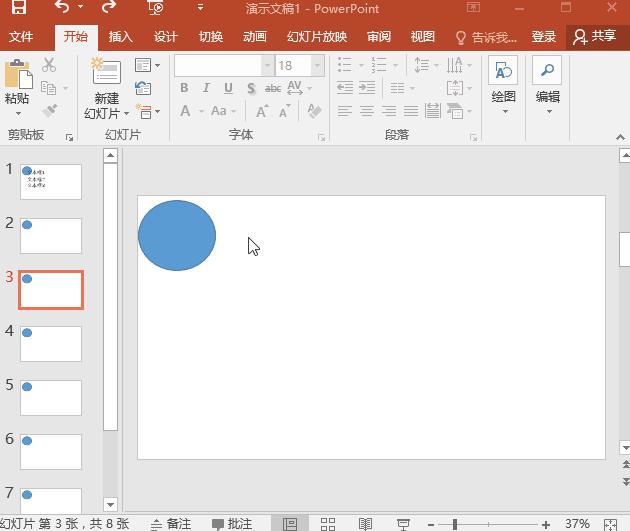Screen dimensions: 630x531
Task: Toggle Notes (备注) pane in status bar
Action: (x=170, y=524)
